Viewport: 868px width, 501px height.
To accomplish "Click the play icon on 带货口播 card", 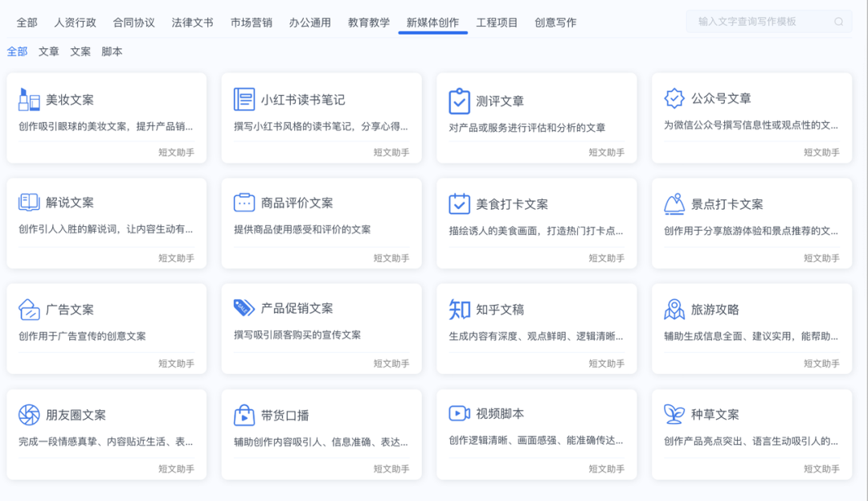I will [x=244, y=415].
